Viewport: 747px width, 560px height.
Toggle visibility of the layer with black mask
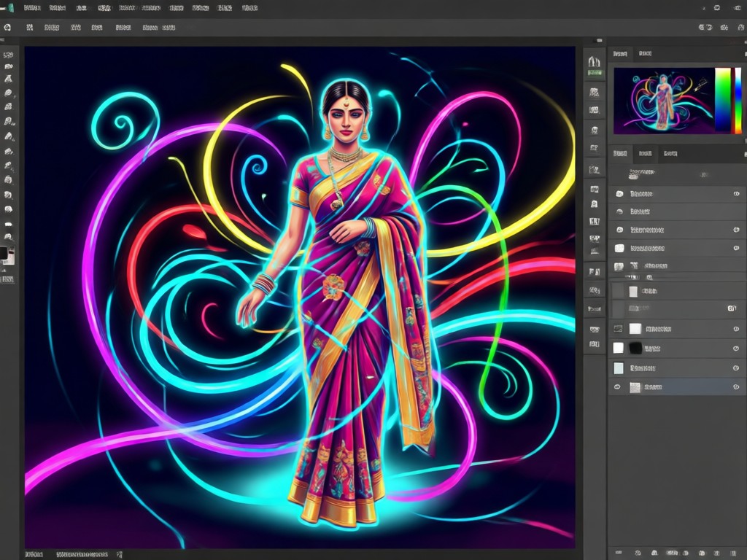736,349
